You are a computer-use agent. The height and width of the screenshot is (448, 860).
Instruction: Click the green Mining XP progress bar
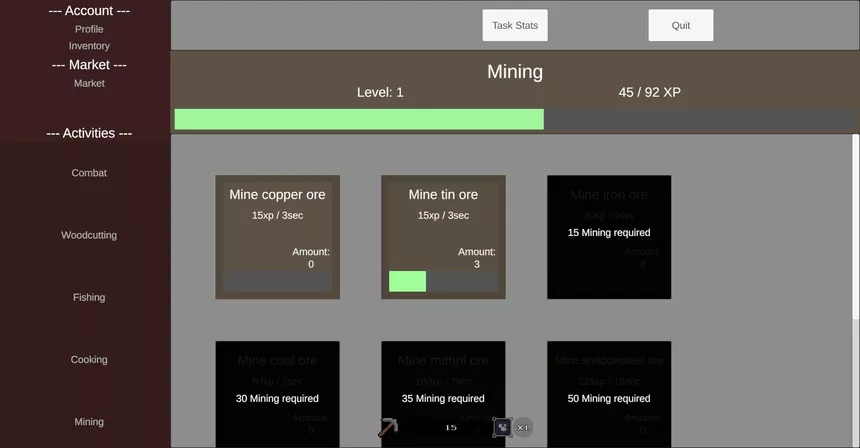pyautogui.click(x=359, y=120)
